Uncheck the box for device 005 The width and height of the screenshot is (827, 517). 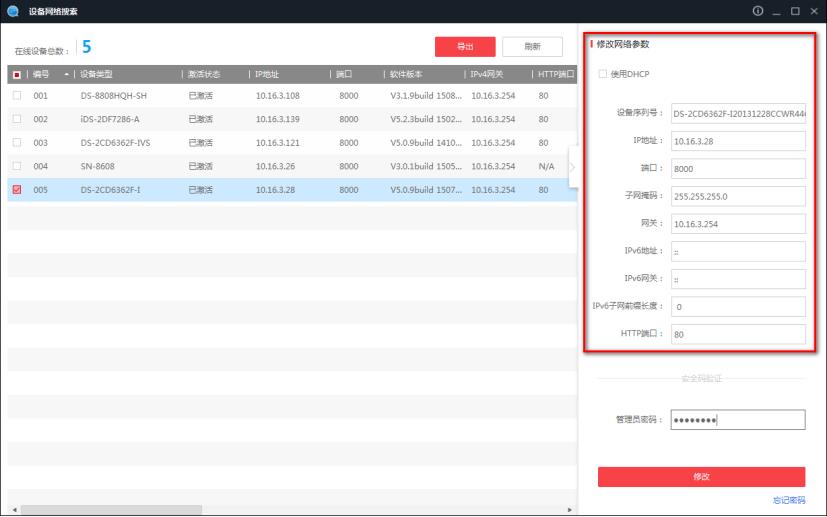point(16,189)
